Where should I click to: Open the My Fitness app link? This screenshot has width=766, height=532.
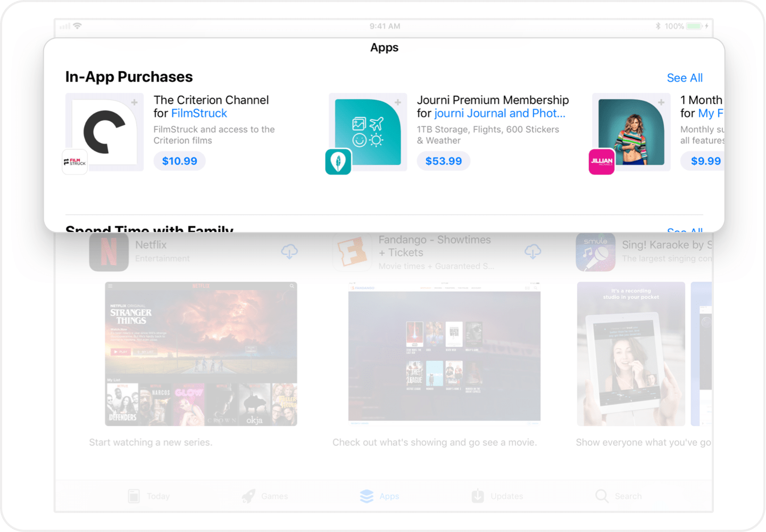[711, 113]
